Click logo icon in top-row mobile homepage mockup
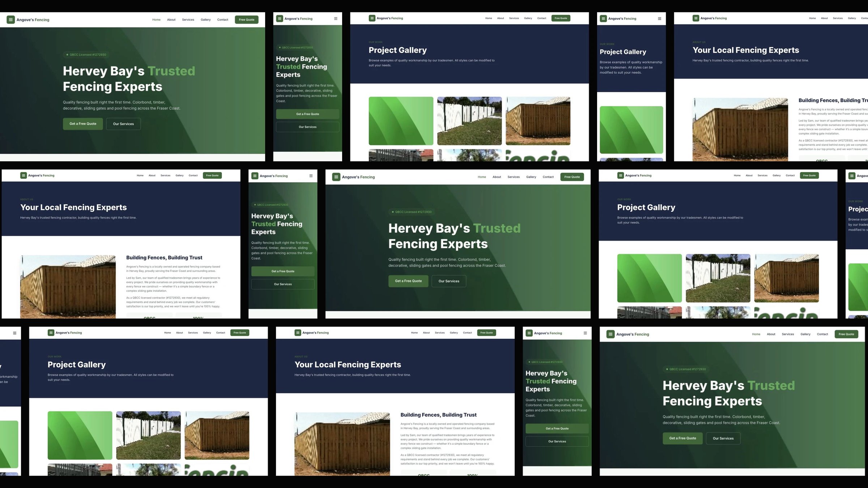Viewport: 868px width, 488px height. (x=280, y=18)
